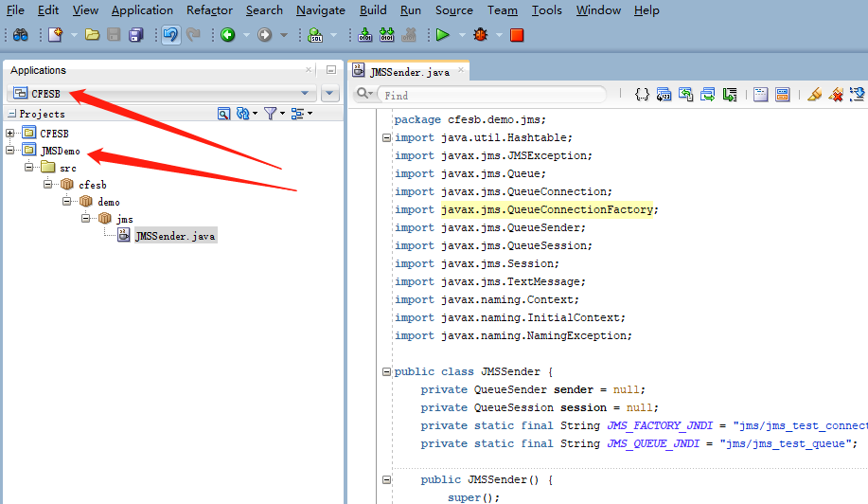Open the Search menu
Screen dimensions: 868x504
pyautogui.click(x=264, y=10)
